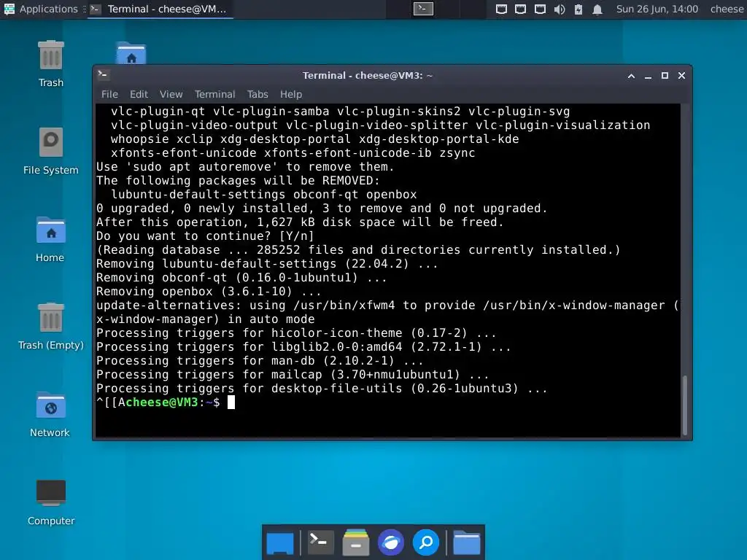Click the terminal vertical scrollbar thumb
Viewport: 747px width, 560px height.
(x=685, y=405)
